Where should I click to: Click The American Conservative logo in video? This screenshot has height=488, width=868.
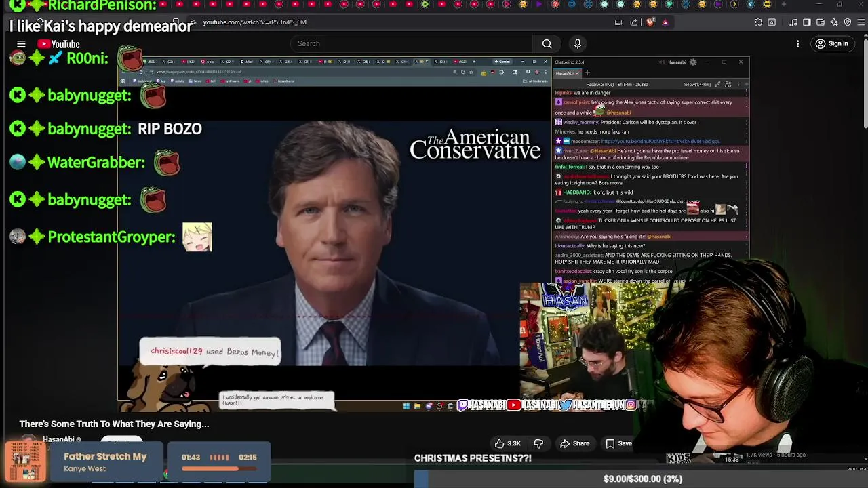(475, 144)
